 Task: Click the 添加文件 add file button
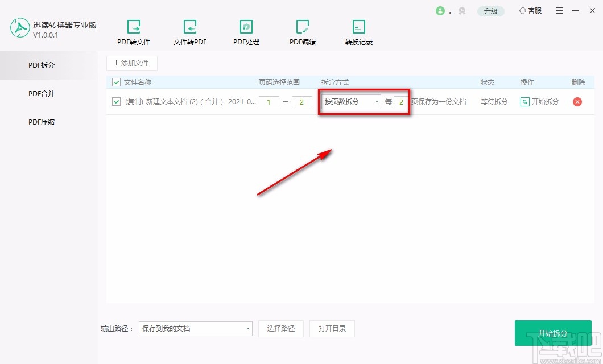point(132,63)
